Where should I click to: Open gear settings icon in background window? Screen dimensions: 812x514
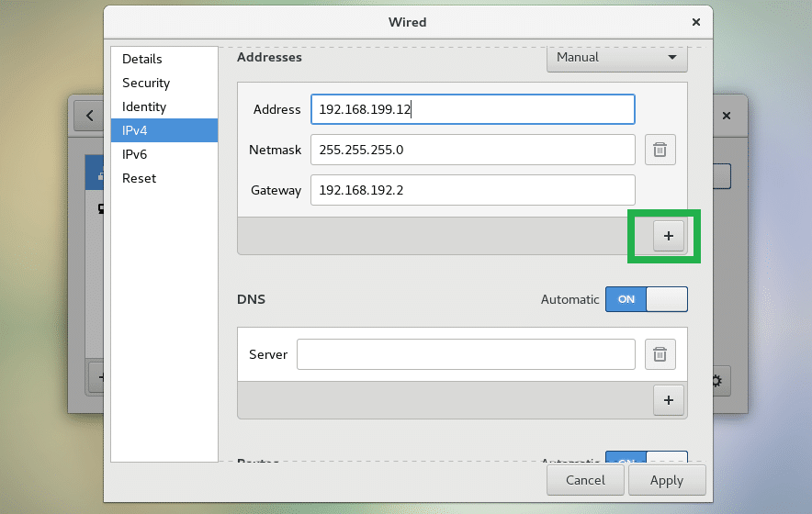tap(716, 379)
